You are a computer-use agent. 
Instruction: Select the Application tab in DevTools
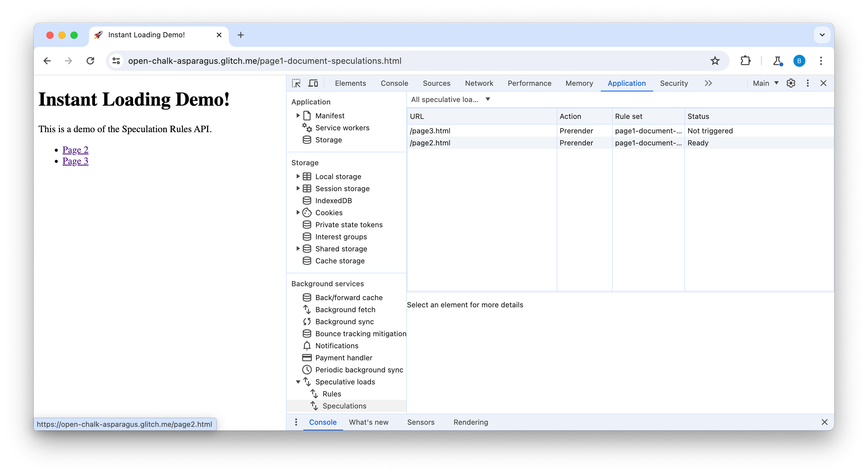pyautogui.click(x=626, y=83)
